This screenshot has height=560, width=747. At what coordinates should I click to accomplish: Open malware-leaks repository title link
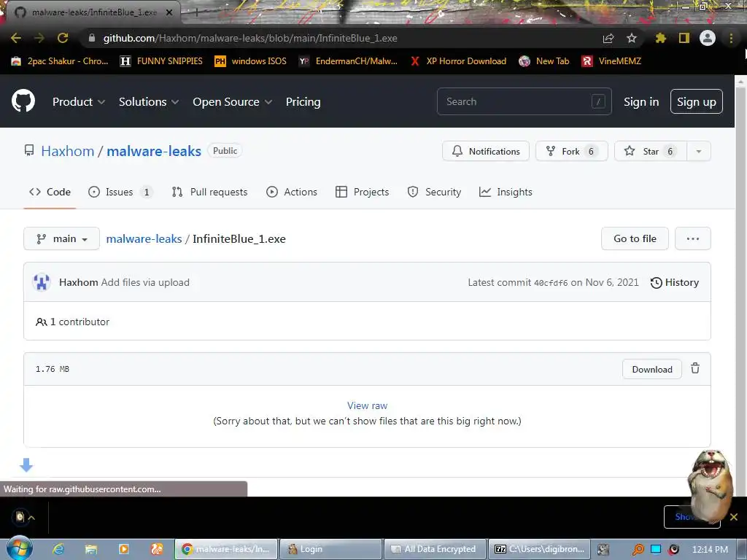tap(154, 151)
